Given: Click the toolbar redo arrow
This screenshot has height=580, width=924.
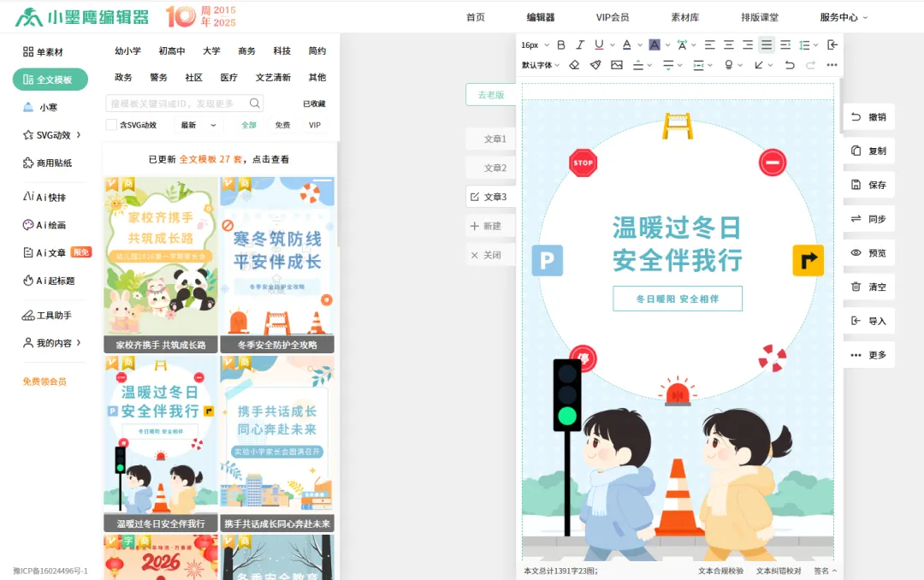Looking at the screenshot, I should click(810, 65).
